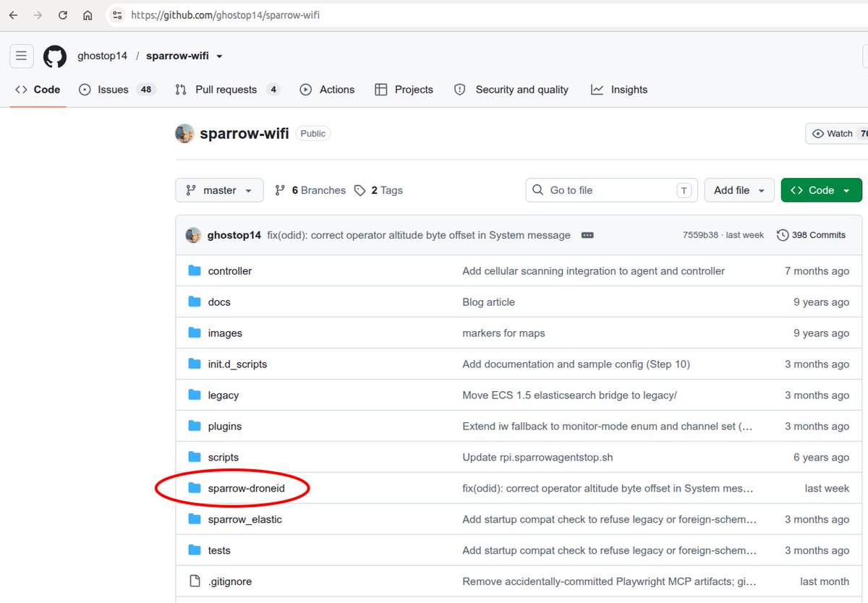Reload the page with the refresh icon
The height and width of the screenshot is (603, 868).
coord(63,14)
